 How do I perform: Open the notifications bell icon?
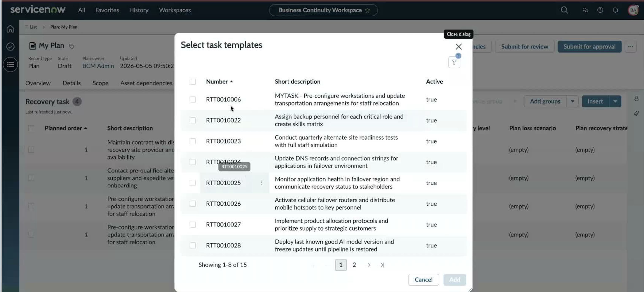pos(615,10)
